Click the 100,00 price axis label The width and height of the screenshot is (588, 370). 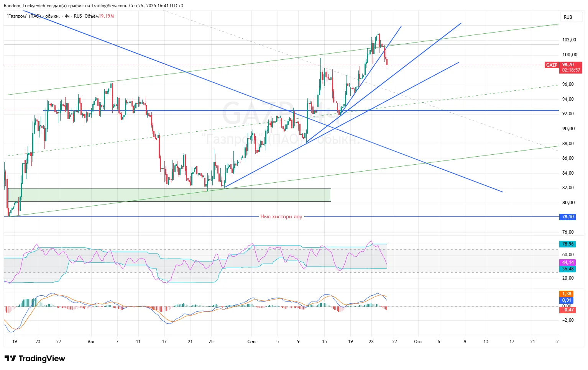pyautogui.click(x=569, y=55)
